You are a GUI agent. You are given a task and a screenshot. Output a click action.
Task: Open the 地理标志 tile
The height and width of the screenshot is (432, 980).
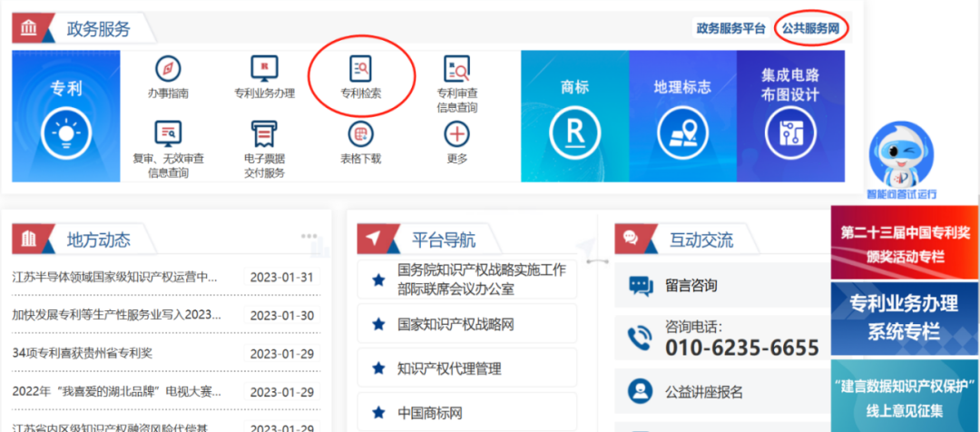point(682,116)
